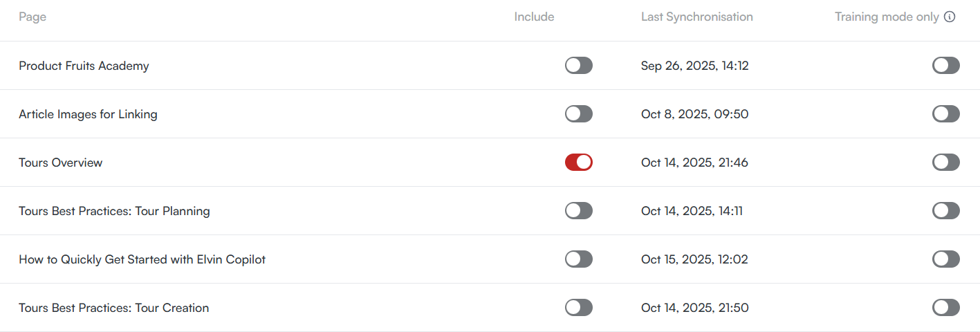Click Tours Overview sync date Oct 14, 21:46
The width and height of the screenshot is (980, 332).
tap(694, 163)
